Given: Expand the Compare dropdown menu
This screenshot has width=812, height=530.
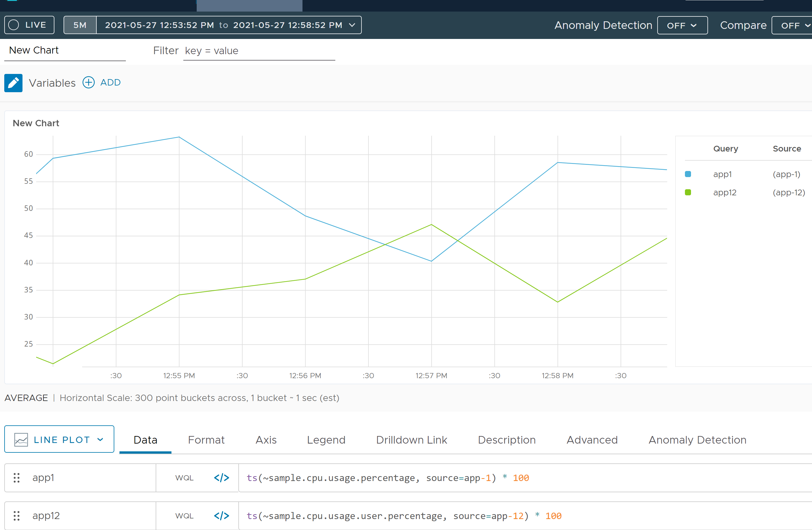Looking at the screenshot, I should click(x=794, y=25).
